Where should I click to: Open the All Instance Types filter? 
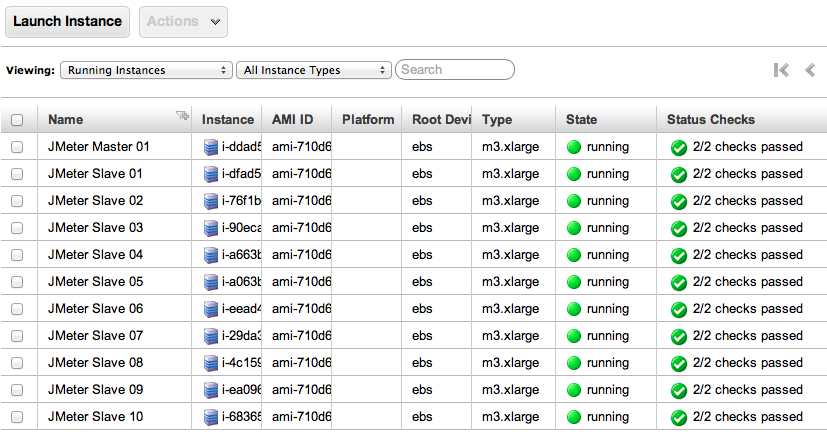coord(314,70)
